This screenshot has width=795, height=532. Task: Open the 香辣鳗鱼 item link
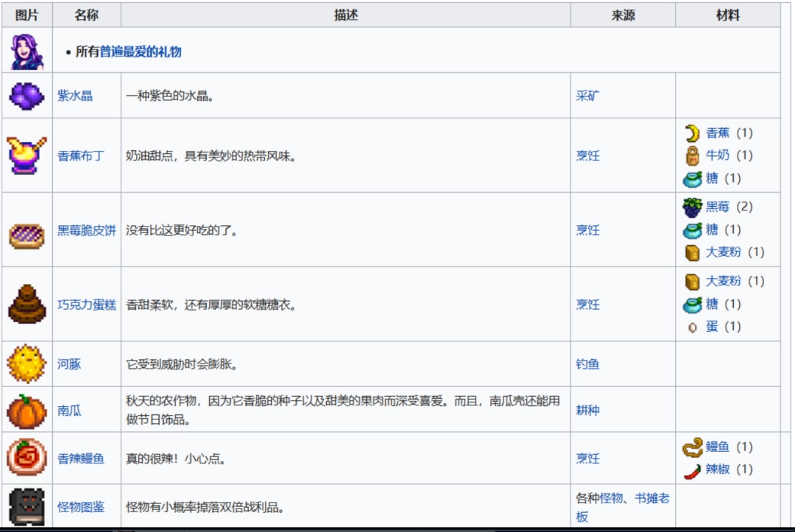pos(81,458)
